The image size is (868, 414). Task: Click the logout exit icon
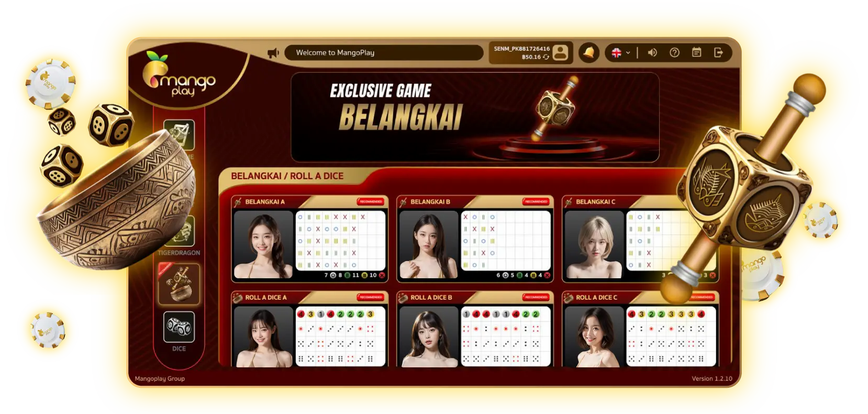coord(718,52)
